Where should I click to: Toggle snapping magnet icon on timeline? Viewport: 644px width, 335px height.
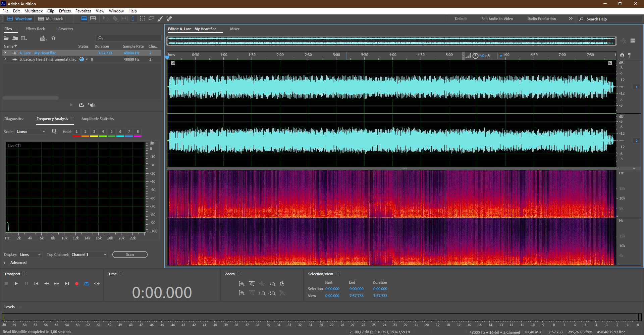coord(622,55)
